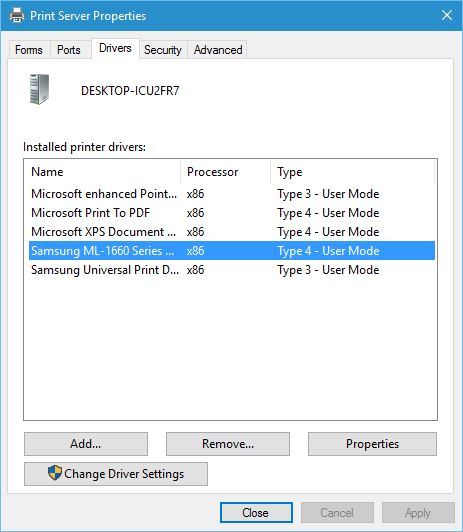Screen dimensions: 463x532
Task: Click the printer icon in title bar
Action: (x=17, y=16)
